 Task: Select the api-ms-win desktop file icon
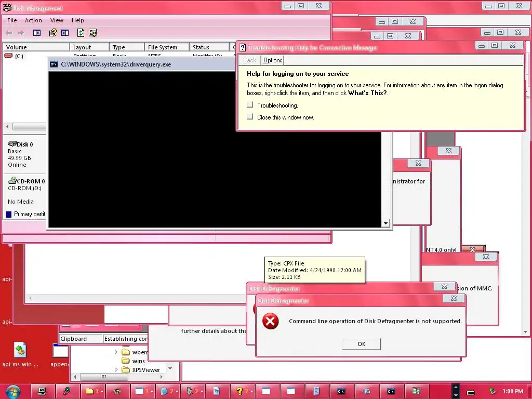(20, 354)
